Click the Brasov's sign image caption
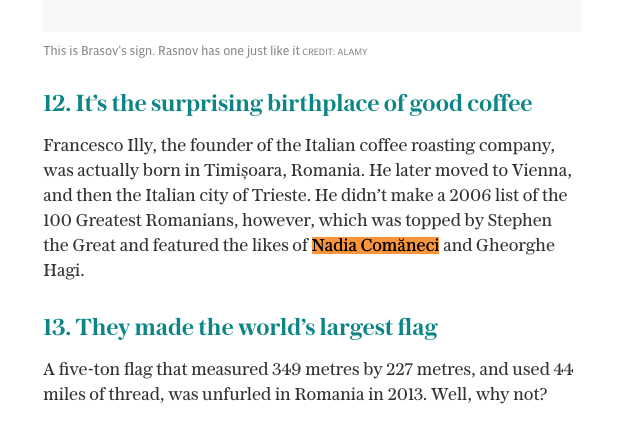Screen dimensions: 637x429 coord(171,51)
